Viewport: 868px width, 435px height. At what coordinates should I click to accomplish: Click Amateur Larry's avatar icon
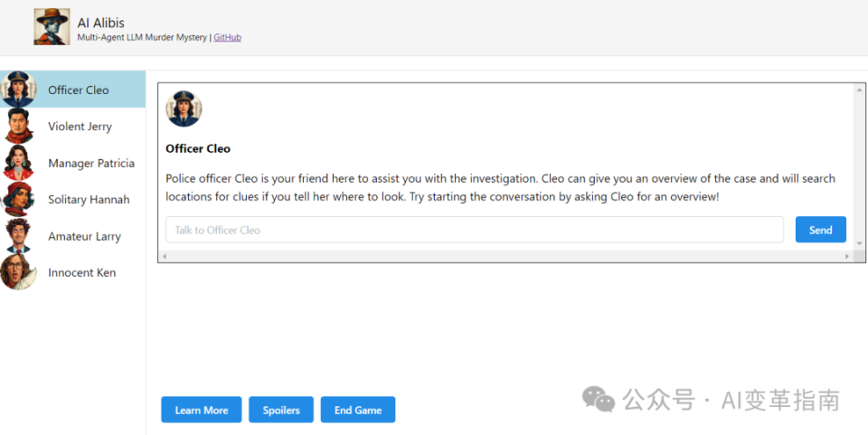(x=18, y=236)
